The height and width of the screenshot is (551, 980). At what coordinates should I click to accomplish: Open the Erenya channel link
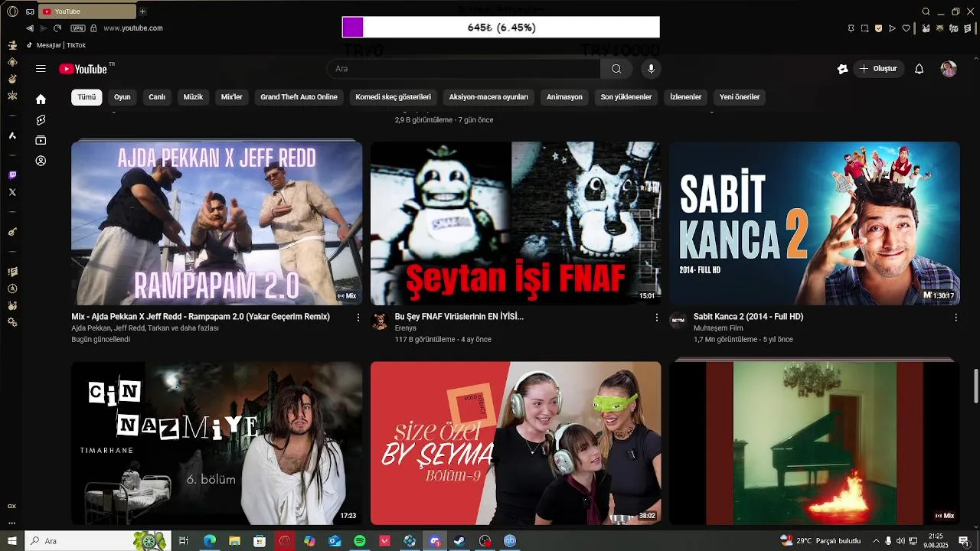tap(406, 328)
